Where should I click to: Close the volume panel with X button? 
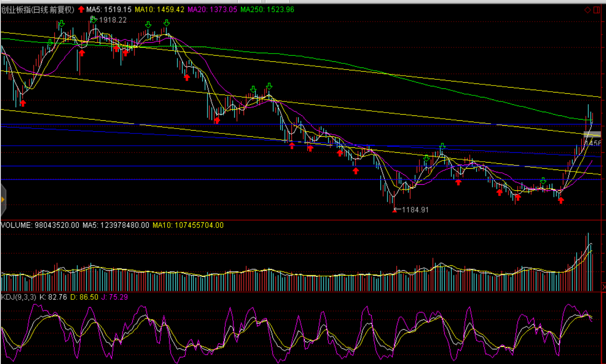click(604, 287)
